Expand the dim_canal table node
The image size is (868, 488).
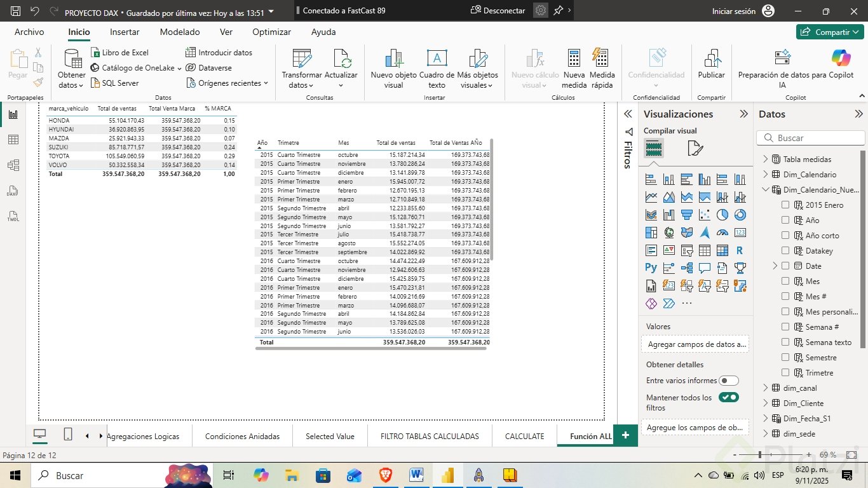coord(766,388)
